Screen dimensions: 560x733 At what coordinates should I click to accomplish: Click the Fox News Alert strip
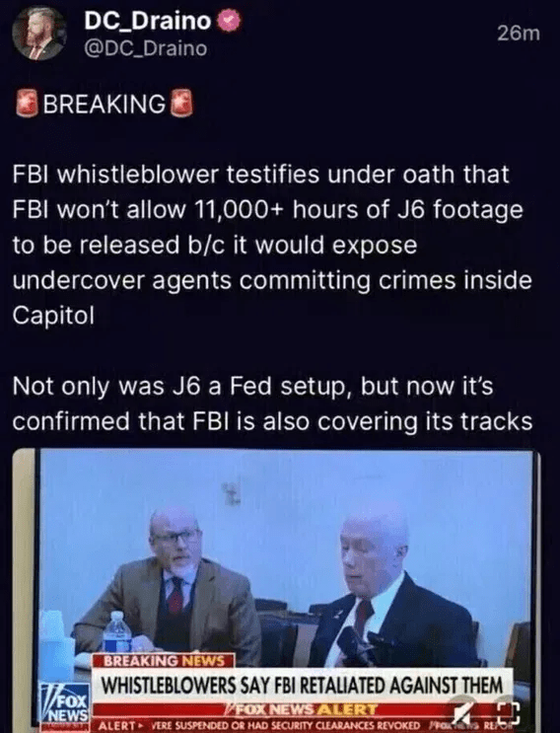(x=303, y=710)
